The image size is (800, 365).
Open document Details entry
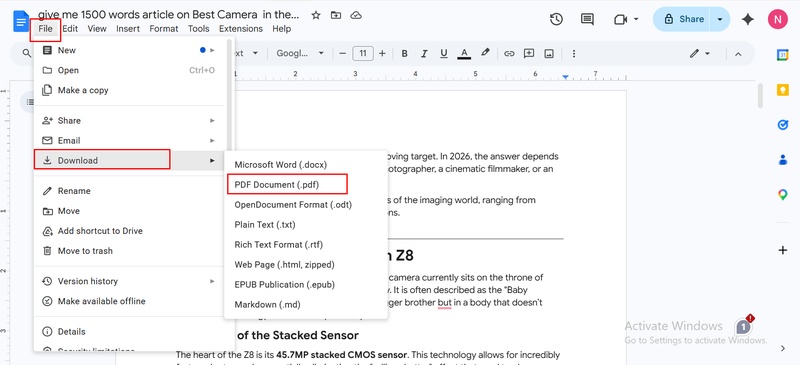[x=130, y=331]
